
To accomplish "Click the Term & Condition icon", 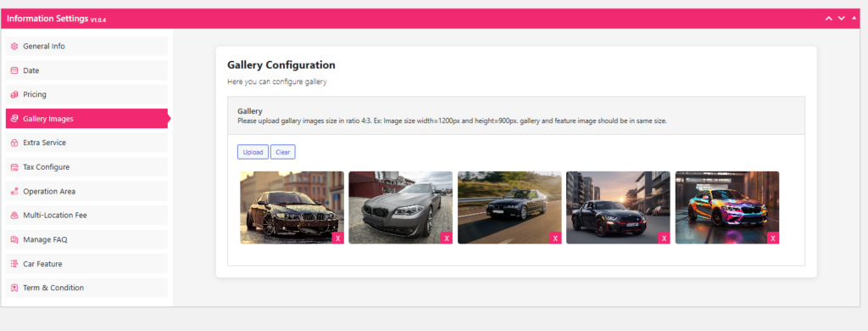I will click(14, 288).
